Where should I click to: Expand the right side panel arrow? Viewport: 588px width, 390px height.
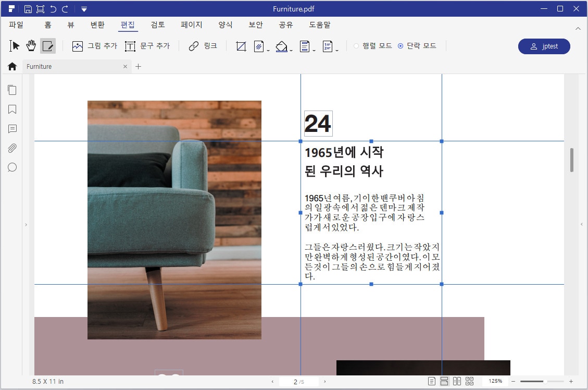click(582, 225)
